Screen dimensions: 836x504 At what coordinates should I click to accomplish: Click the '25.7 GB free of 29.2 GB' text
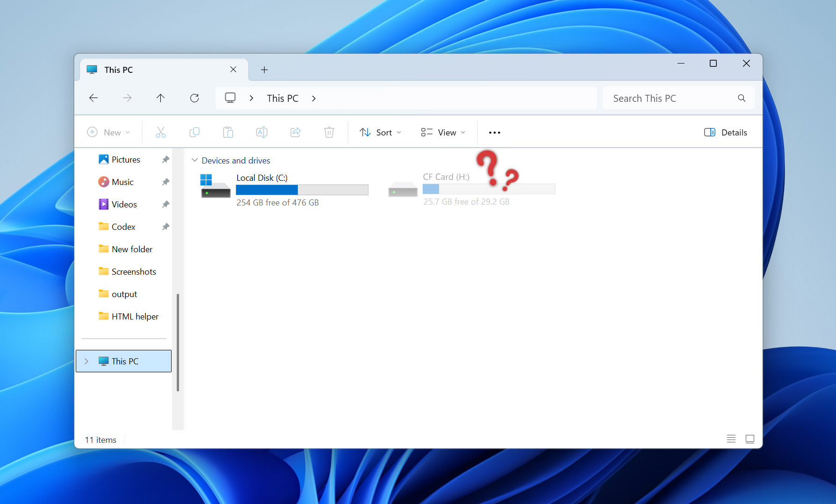[x=467, y=202]
